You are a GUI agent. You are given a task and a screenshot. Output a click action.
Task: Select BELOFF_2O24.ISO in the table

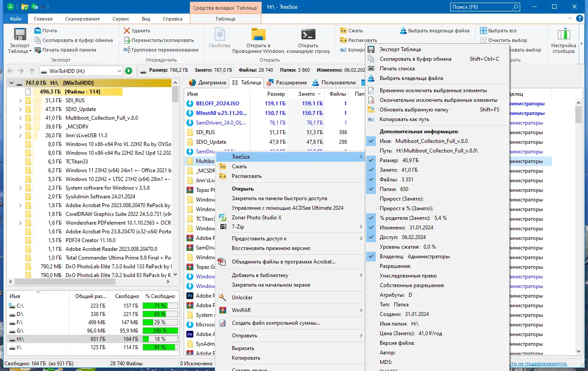pos(218,104)
